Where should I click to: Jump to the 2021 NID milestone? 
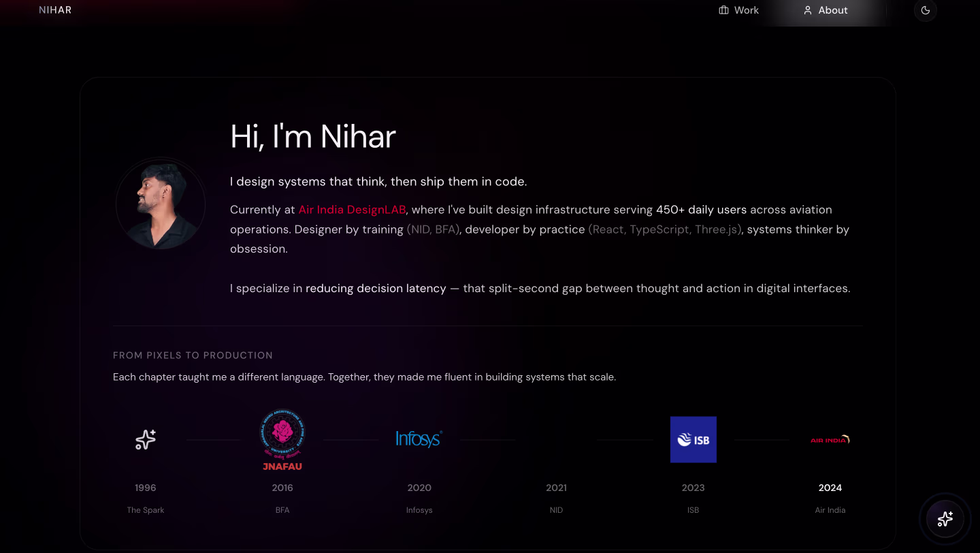[556, 488]
